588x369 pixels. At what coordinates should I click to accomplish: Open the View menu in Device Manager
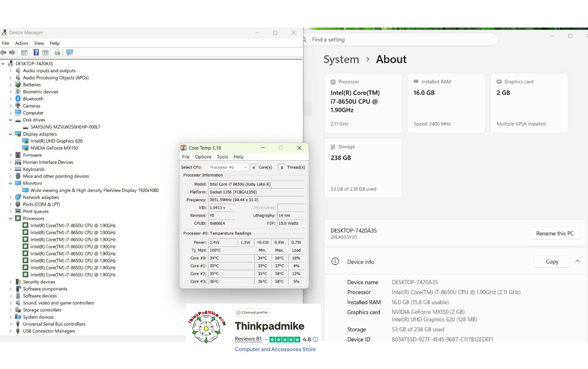(x=39, y=43)
